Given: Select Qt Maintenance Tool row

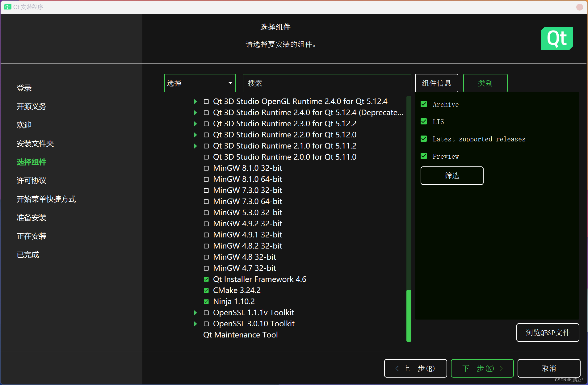Looking at the screenshot, I should point(241,335).
